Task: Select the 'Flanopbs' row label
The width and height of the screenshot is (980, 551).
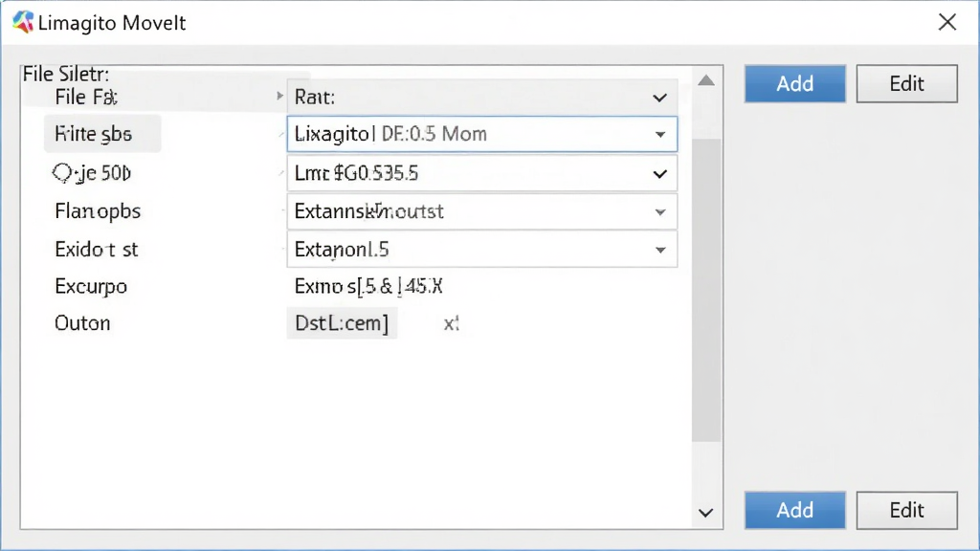Action: point(98,211)
